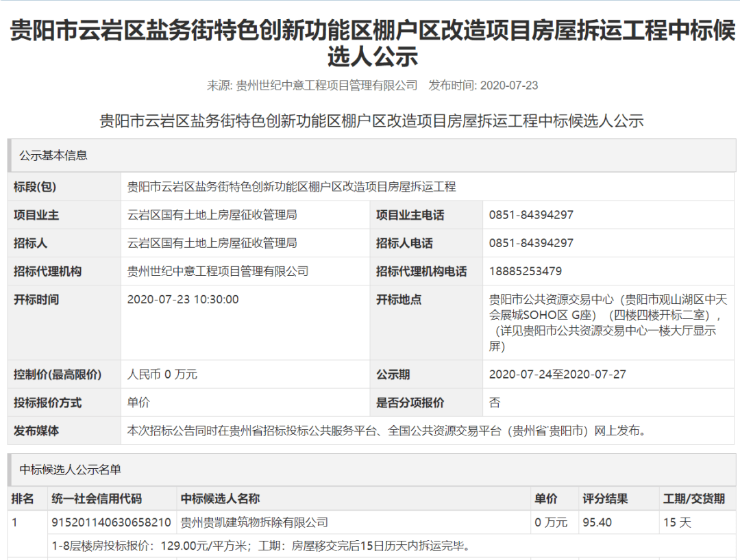740x560 pixels.
Task: Click candidate name 贵州贵凯建筑物拆除有限公司
Action: [x=254, y=522]
